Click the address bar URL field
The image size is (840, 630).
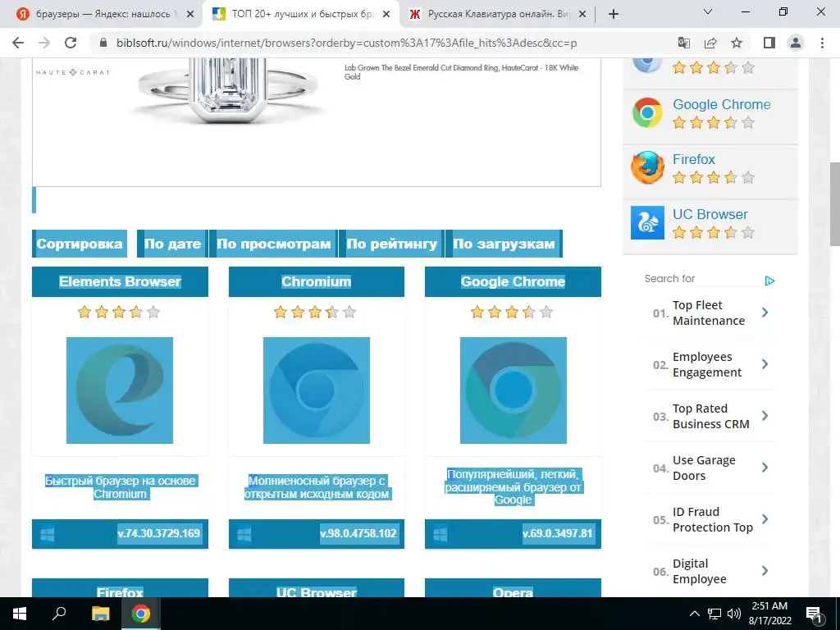pos(346,43)
